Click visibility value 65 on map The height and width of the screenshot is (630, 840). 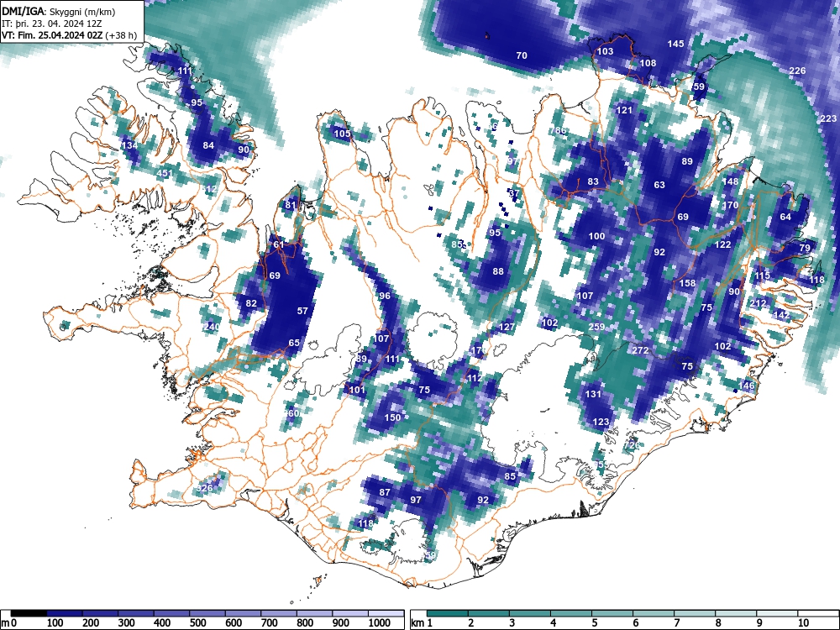(x=294, y=343)
